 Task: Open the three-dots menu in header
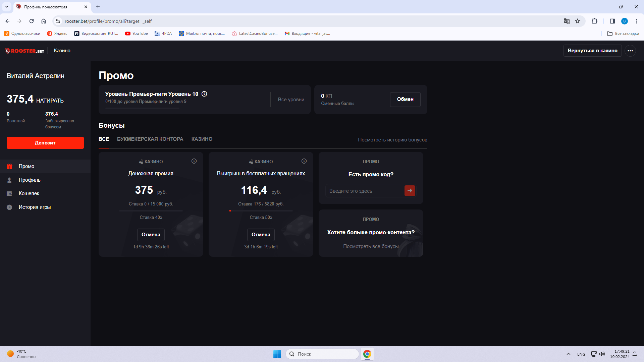[630, 51]
